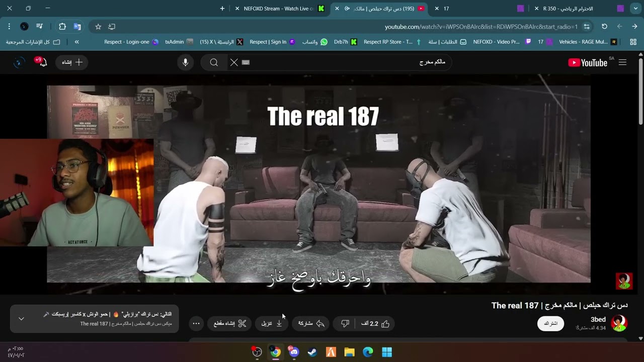Open the Google Translate icon in toolbar
The height and width of the screenshot is (362, 644).
click(x=77, y=27)
